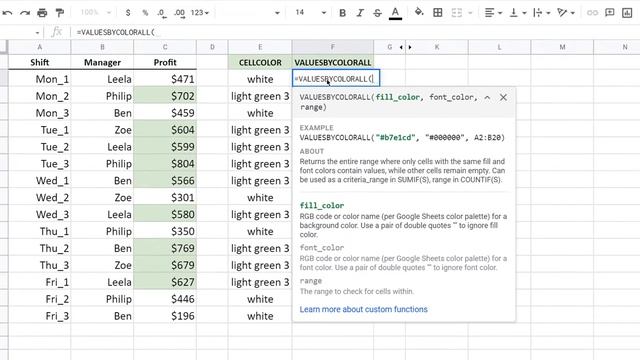Select the CELLCOLOR header cell
The image size is (640, 360).
point(260,62)
